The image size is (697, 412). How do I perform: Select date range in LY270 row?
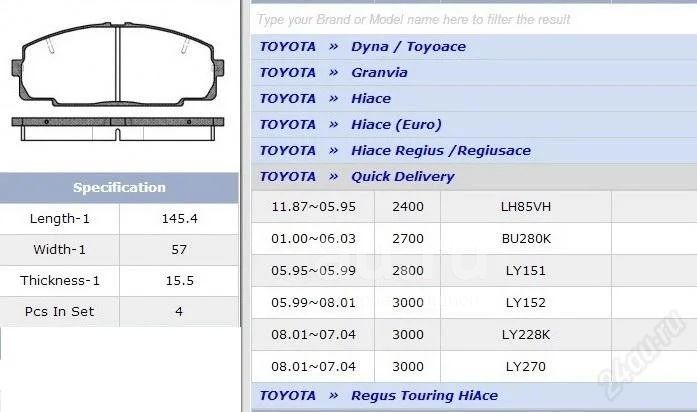click(x=313, y=367)
